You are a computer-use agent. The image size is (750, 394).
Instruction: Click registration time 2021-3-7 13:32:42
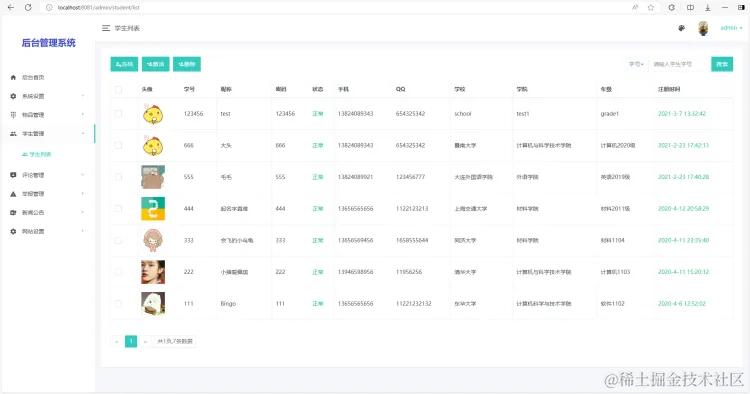[x=682, y=114]
